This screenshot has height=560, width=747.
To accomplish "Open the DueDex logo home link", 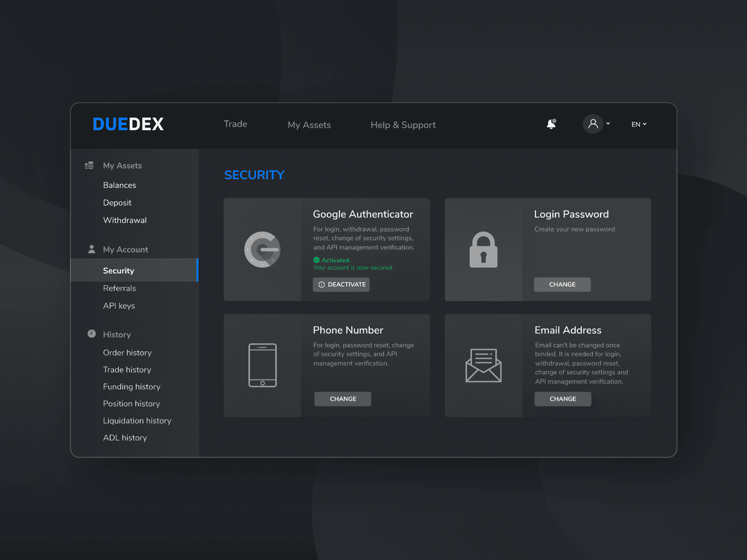I will coord(128,124).
